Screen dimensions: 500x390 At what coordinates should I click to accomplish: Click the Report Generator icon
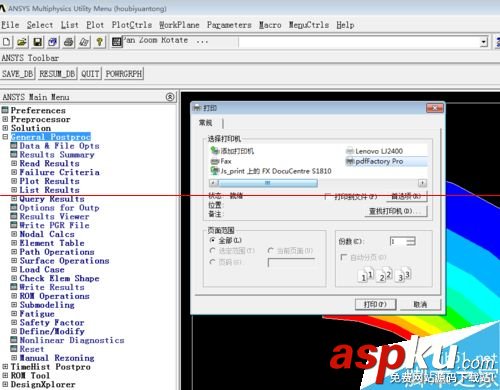[x=84, y=42]
